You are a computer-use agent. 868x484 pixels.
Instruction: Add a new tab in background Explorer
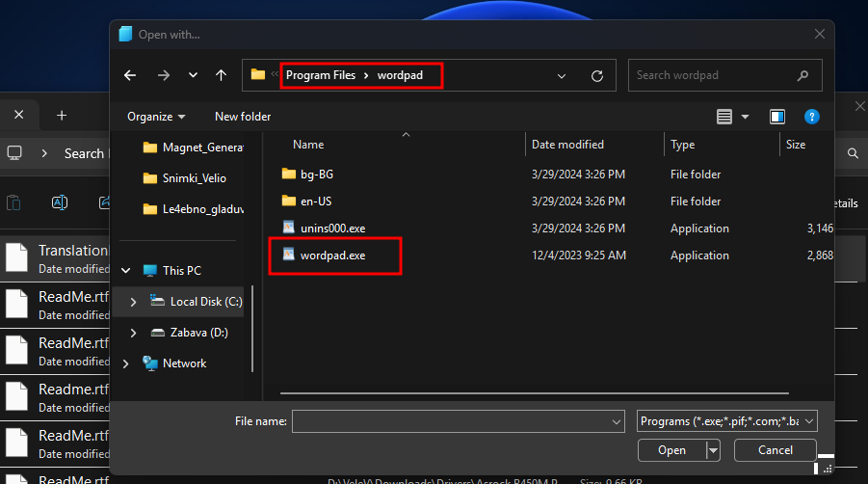pyautogui.click(x=62, y=115)
